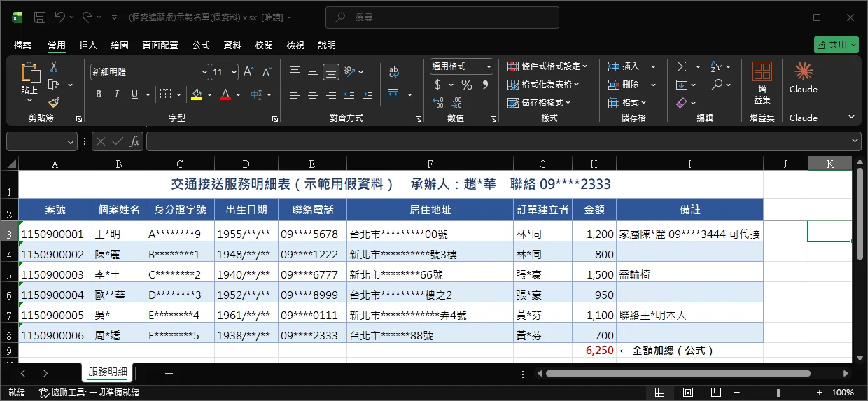This screenshot has width=868, height=401.
Task: Click the 共用 share button
Action: pyautogui.click(x=836, y=44)
